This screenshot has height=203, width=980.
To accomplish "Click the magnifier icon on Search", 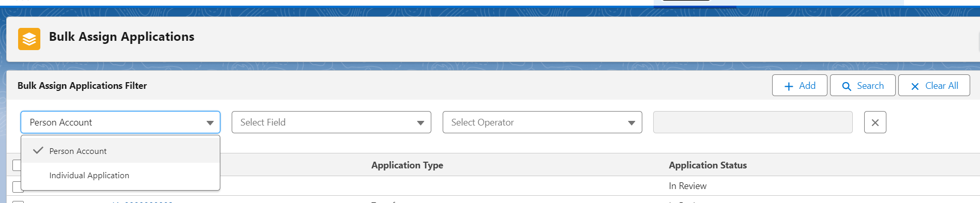I will (847, 86).
